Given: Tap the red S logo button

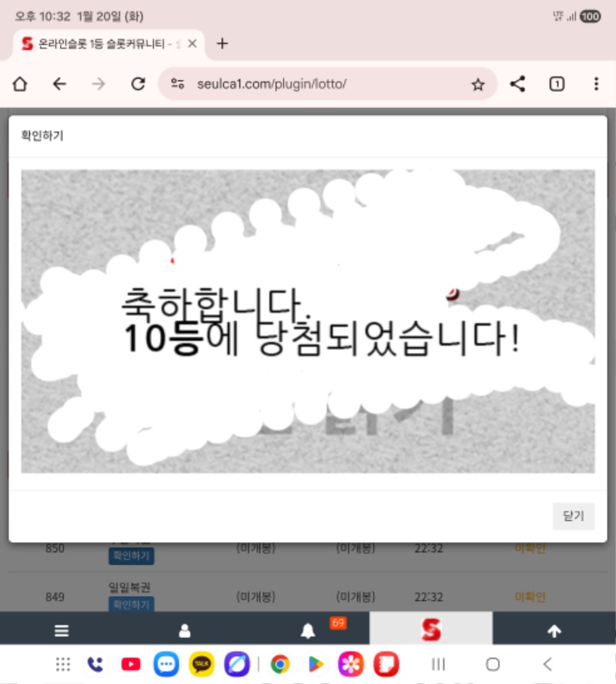Looking at the screenshot, I should [x=431, y=630].
